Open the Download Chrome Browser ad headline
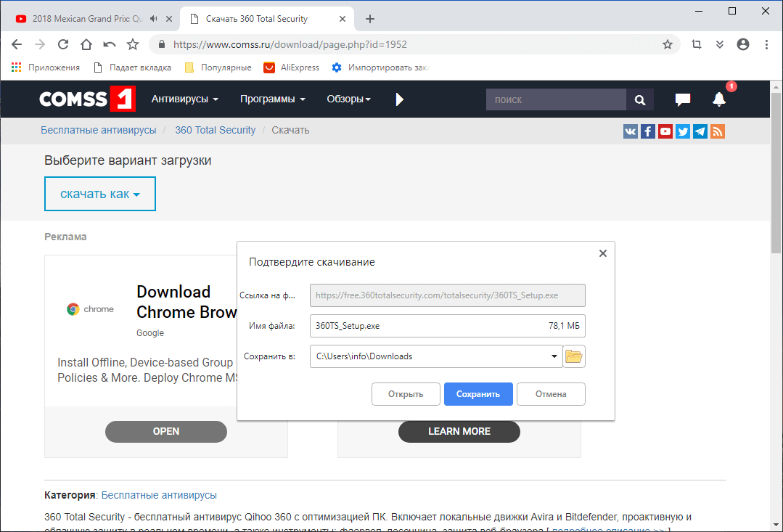 click(186, 302)
